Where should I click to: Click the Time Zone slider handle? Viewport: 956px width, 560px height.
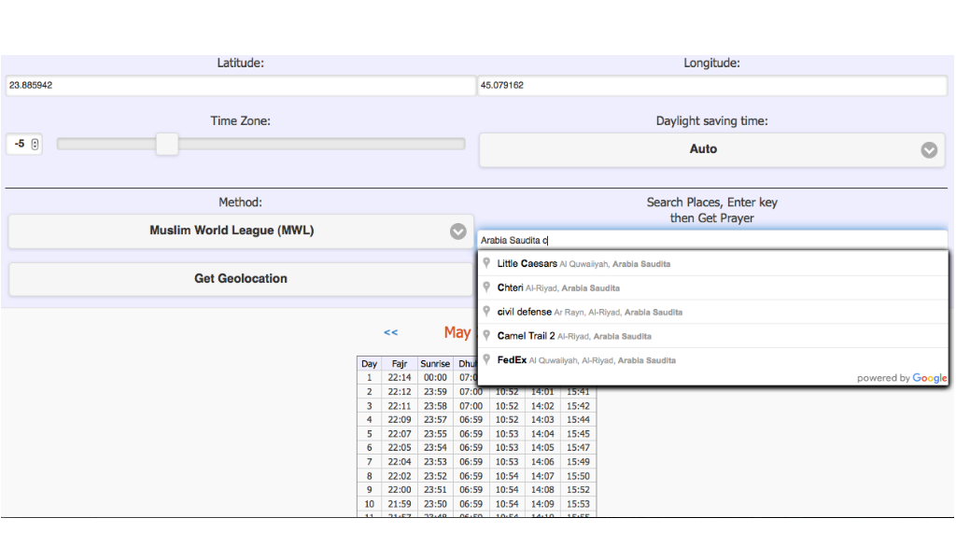[167, 145]
